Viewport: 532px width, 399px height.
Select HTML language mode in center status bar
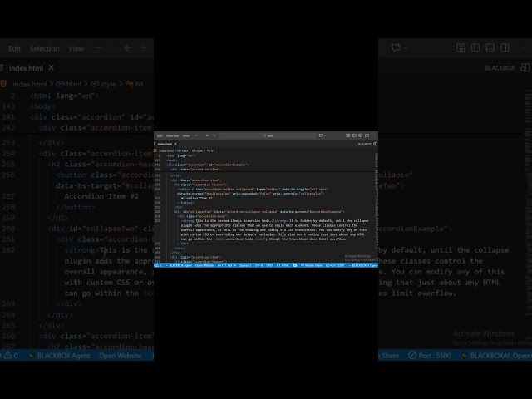point(283,265)
